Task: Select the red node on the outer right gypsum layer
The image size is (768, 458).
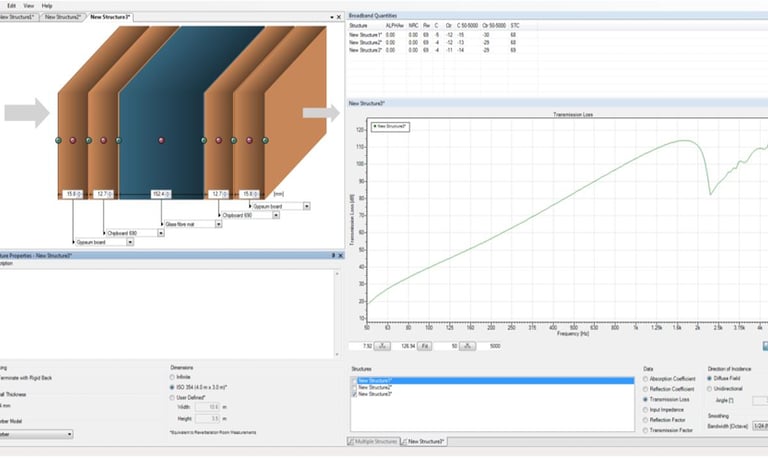Action: [249, 140]
